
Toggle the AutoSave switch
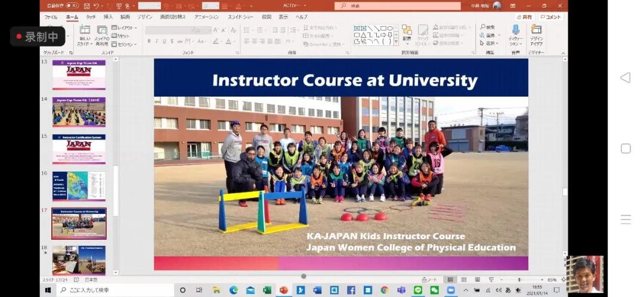[72, 6]
